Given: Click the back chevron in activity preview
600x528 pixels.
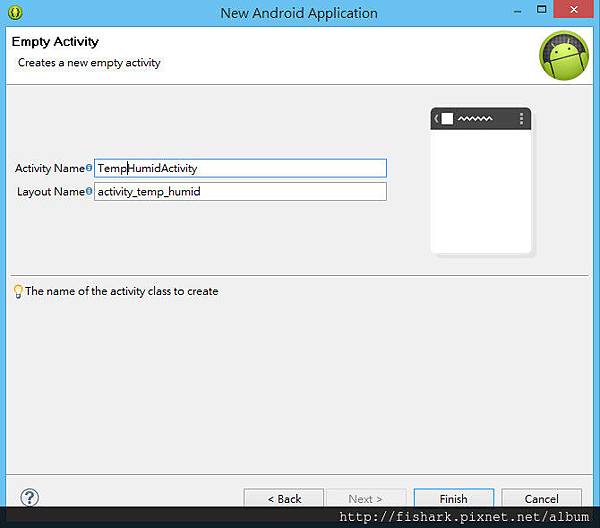Looking at the screenshot, I should tap(436, 119).
